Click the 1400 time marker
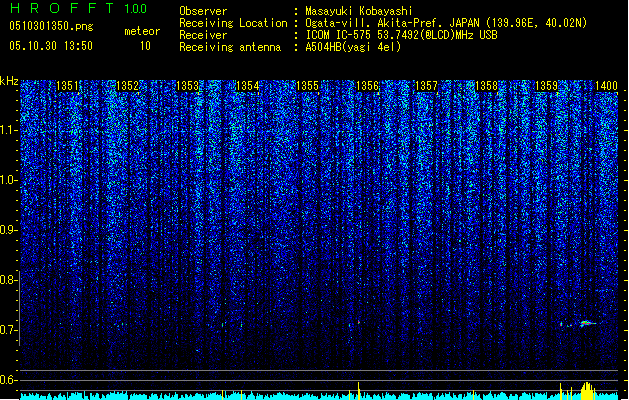Screen dimensions: 629x400 tap(607, 86)
